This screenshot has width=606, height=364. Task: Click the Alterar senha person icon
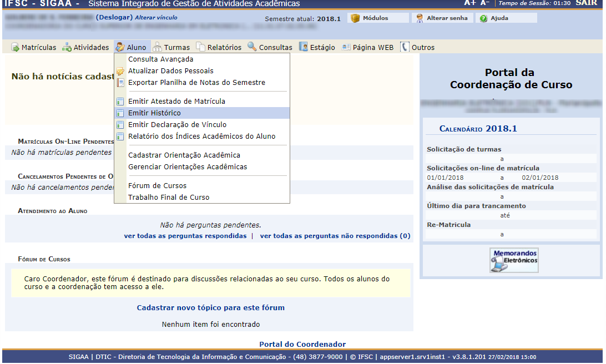420,18
